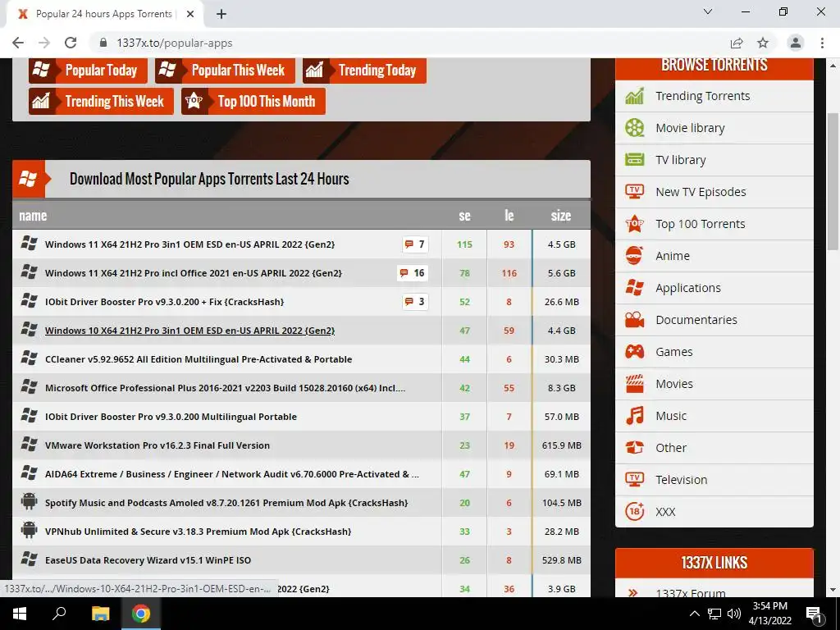This screenshot has height=630, width=840.
Task: Open the tab search chevron in title bar
Action: tap(708, 11)
